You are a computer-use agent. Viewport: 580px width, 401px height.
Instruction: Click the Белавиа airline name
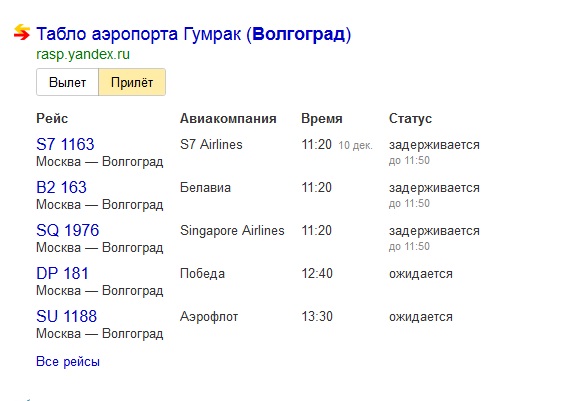click(205, 188)
